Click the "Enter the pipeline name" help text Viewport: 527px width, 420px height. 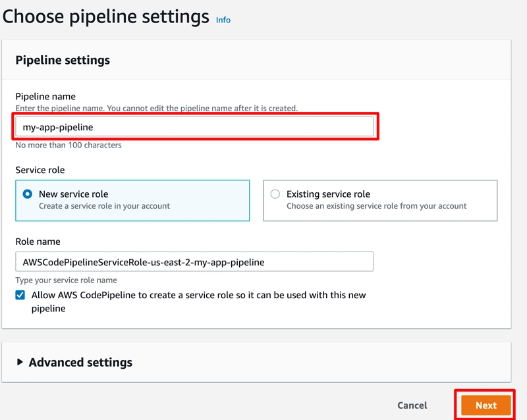(x=156, y=108)
